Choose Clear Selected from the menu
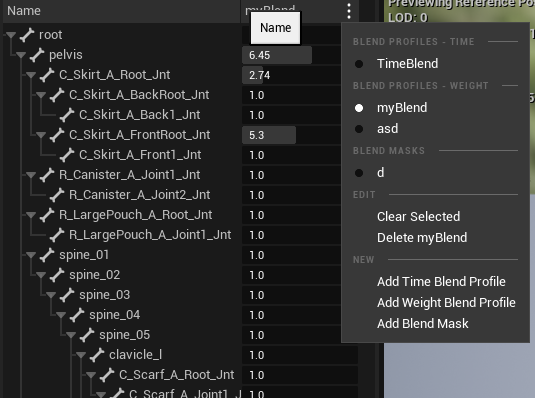The image size is (535, 398). click(418, 217)
